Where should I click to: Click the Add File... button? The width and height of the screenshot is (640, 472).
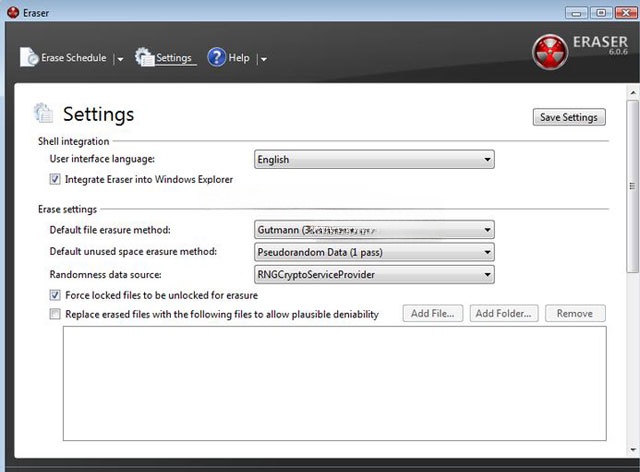tap(433, 313)
